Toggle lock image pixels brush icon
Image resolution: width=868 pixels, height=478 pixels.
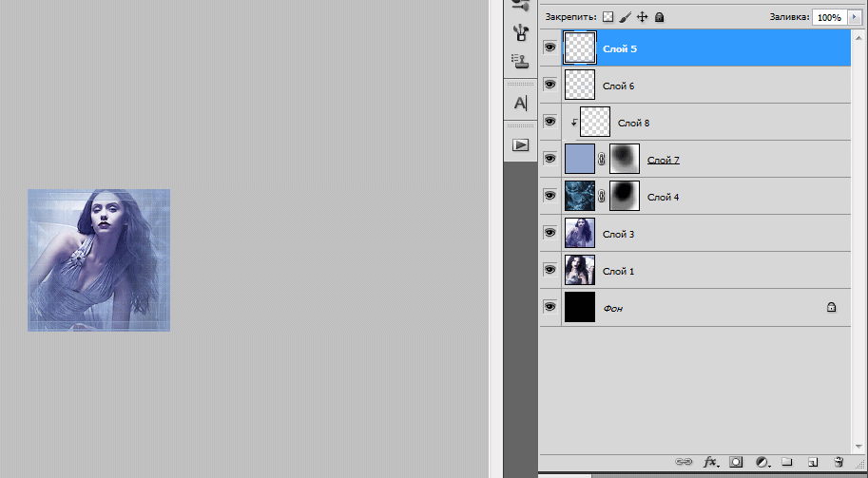pos(625,17)
